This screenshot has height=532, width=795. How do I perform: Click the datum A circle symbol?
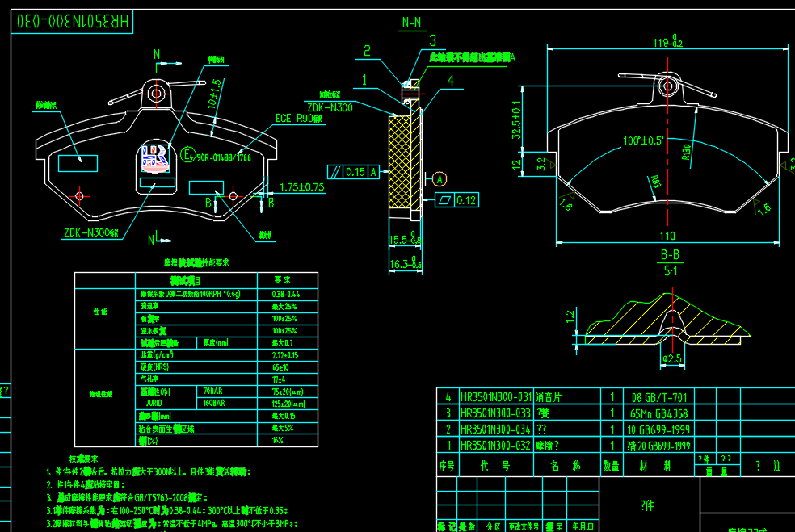[439, 178]
